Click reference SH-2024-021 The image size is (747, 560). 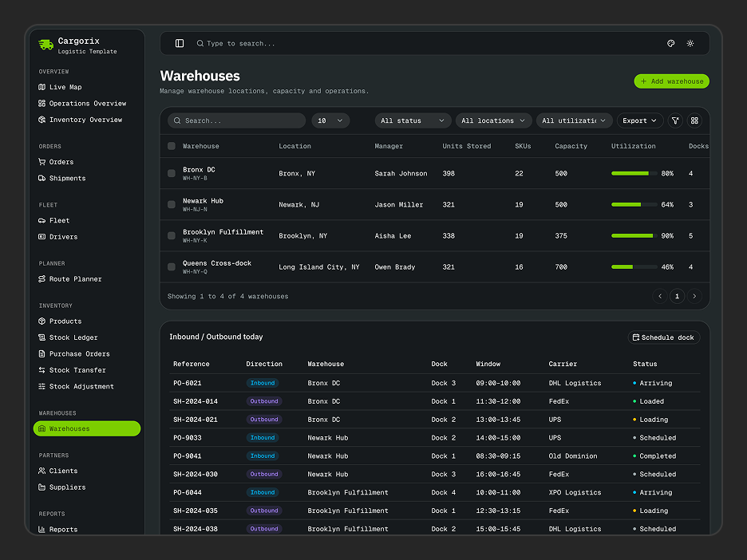(x=196, y=420)
